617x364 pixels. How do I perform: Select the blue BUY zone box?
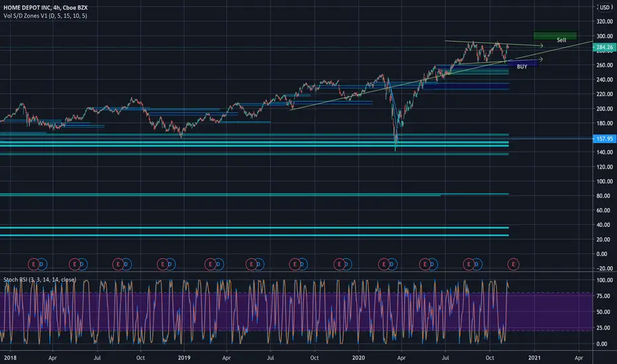(x=523, y=63)
